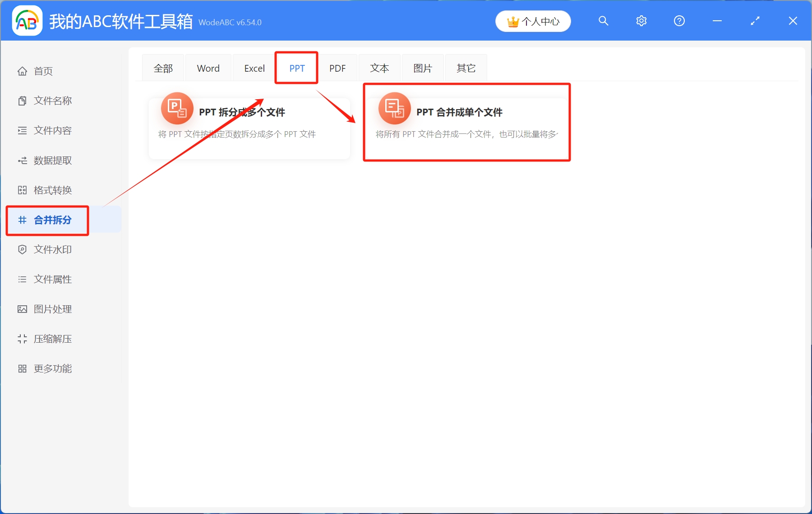Browse the 更多功能 more features section
812x514 pixels.
point(53,368)
